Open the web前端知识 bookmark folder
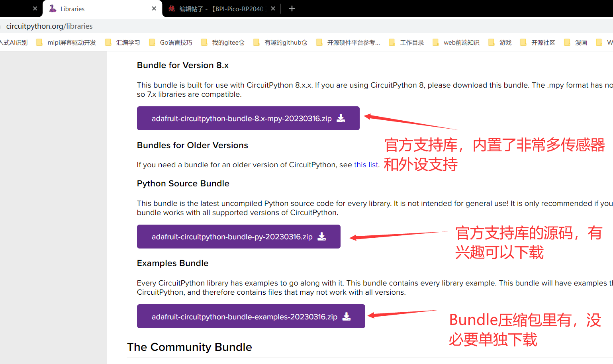 (456, 43)
